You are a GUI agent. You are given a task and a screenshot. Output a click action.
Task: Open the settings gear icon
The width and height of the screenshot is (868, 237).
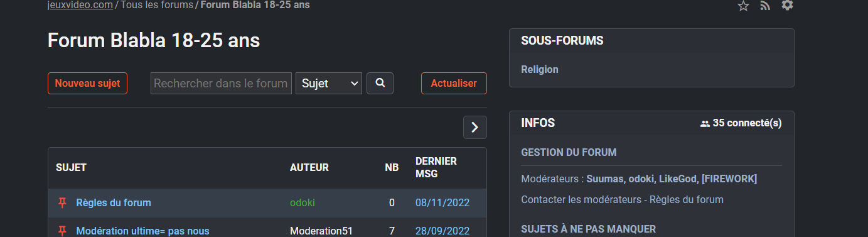[787, 5]
